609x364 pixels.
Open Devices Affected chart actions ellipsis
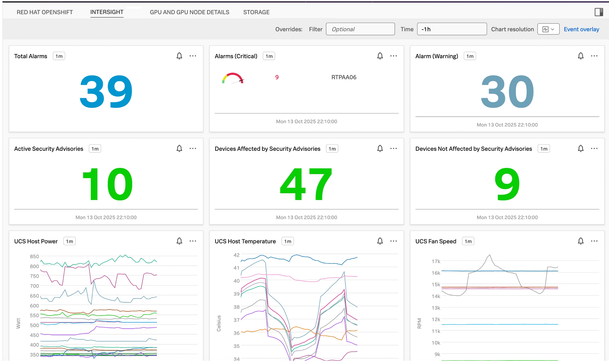click(393, 148)
